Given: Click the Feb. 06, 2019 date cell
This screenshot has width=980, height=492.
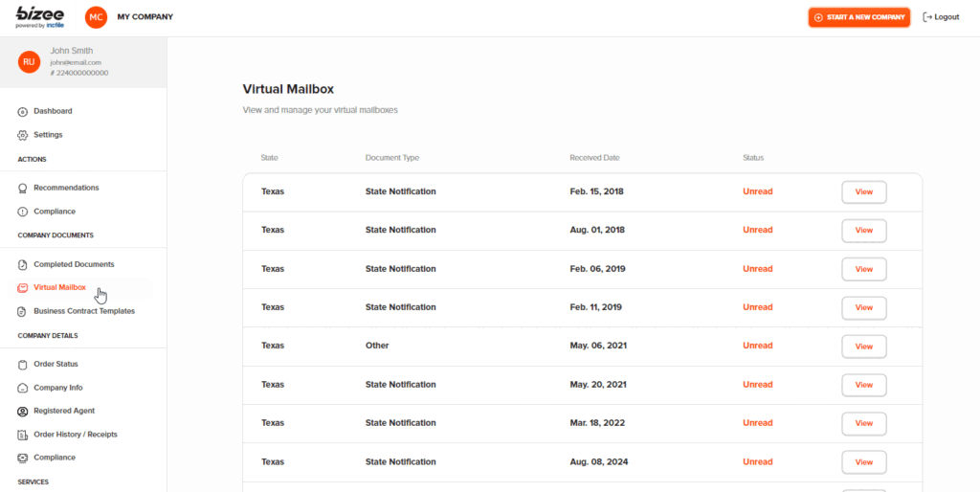Looking at the screenshot, I should 597,269.
